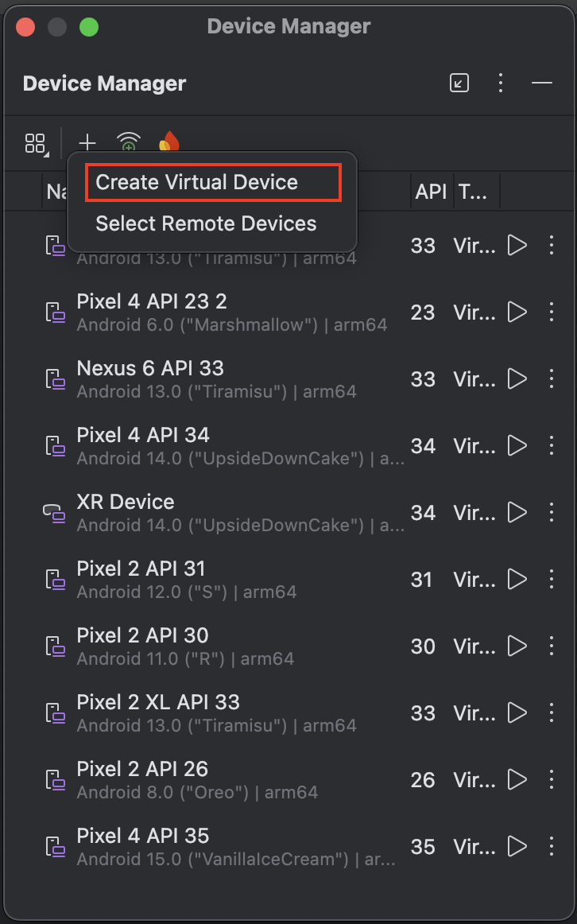577x924 pixels.
Task: Click the XR Device headset icon
Action: [54, 513]
